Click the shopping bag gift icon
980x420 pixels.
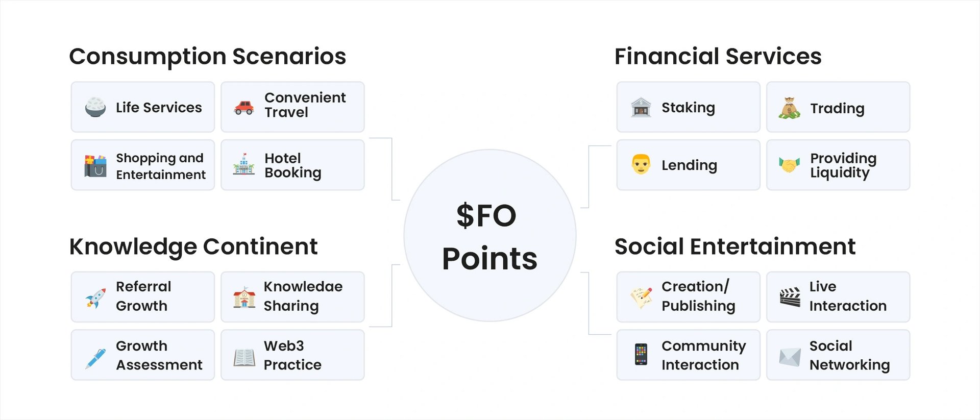pyautogui.click(x=95, y=166)
